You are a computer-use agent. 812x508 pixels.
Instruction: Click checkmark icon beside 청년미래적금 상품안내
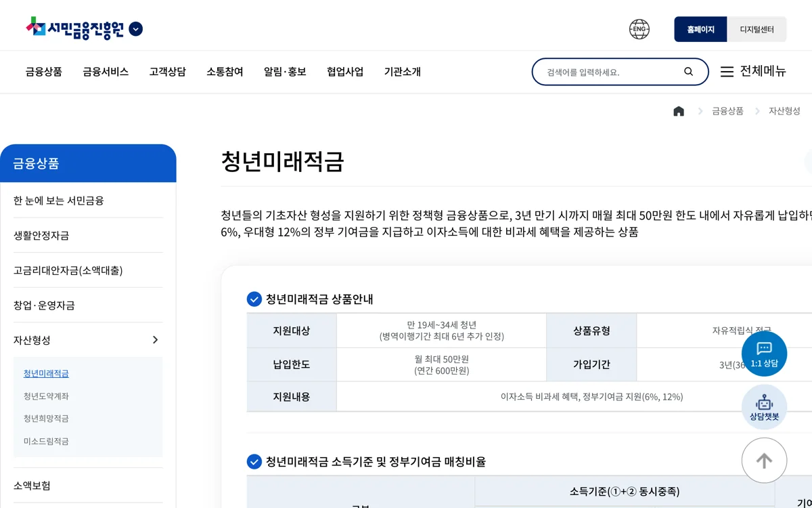pyautogui.click(x=254, y=299)
